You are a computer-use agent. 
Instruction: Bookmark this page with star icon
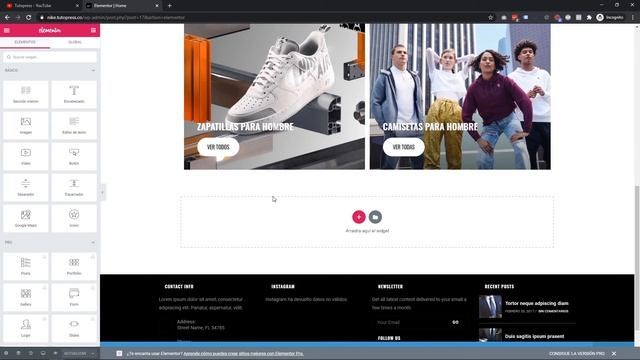point(491,18)
